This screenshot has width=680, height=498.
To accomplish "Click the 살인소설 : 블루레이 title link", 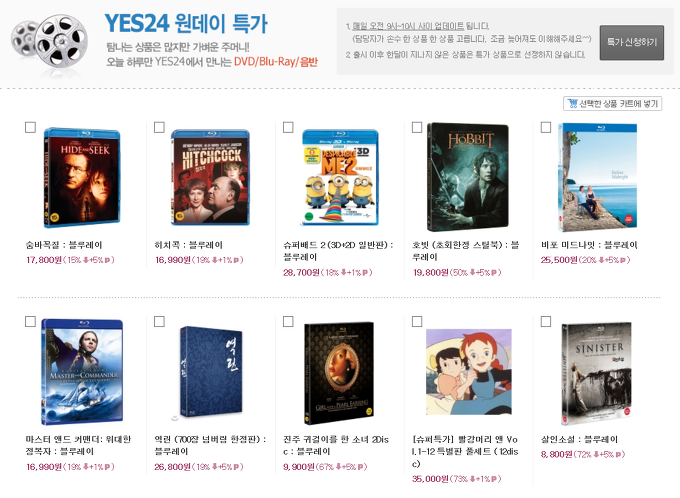I will tap(579, 439).
